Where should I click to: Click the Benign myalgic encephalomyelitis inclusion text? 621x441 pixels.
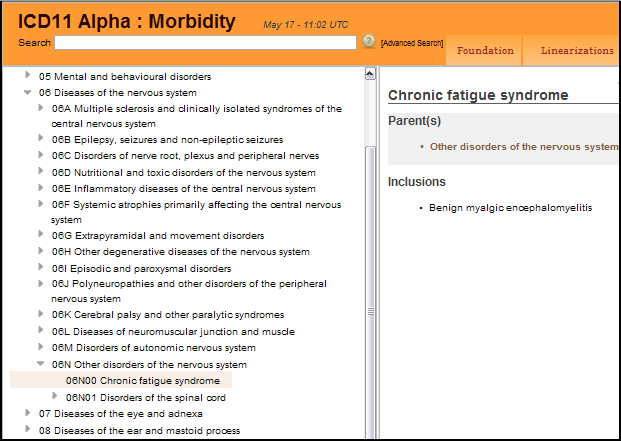(511, 208)
